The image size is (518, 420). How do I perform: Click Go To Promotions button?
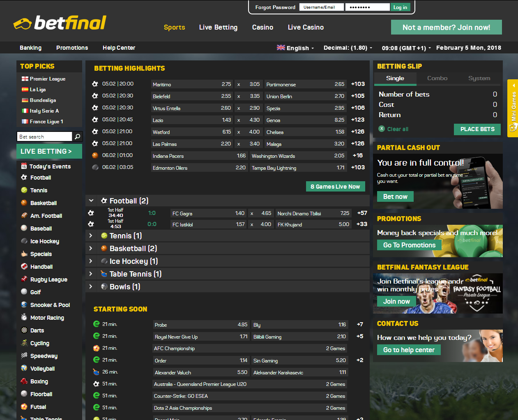pos(409,245)
